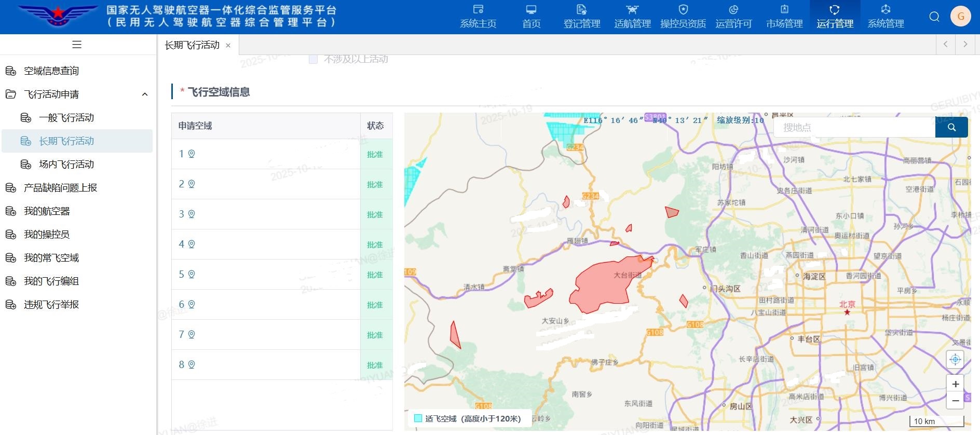Click the hamburger menu collapse icon

pos(77,45)
